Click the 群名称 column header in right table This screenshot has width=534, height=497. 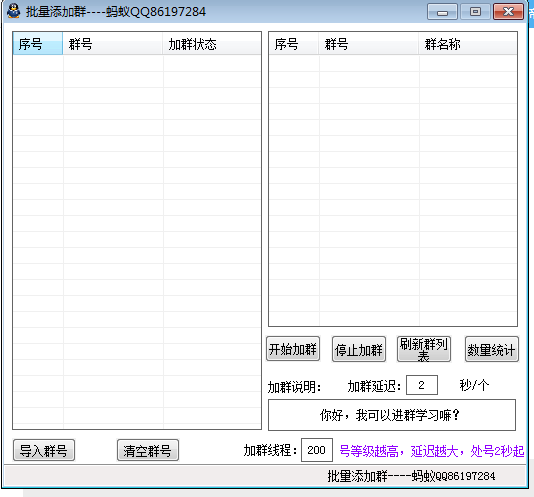point(468,44)
